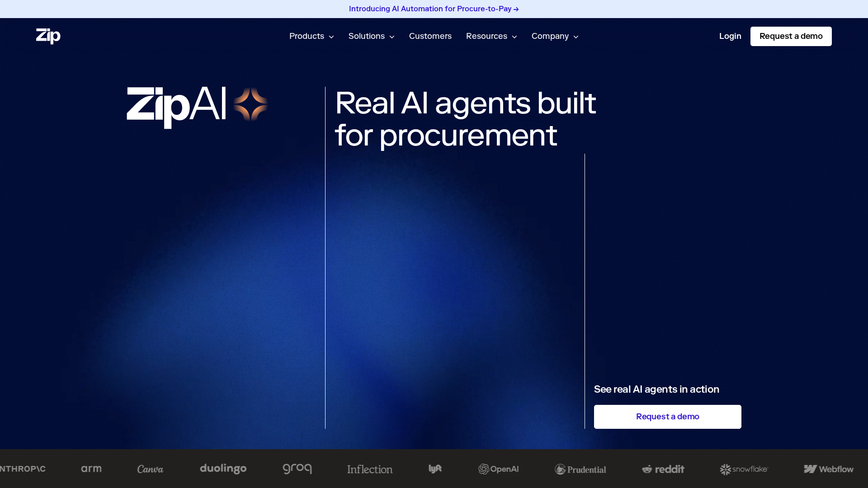Image resolution: width=868 pixels, height=488 pixels.
Task: Click the snowflake logo in customer strip
Action: point(744,469)
